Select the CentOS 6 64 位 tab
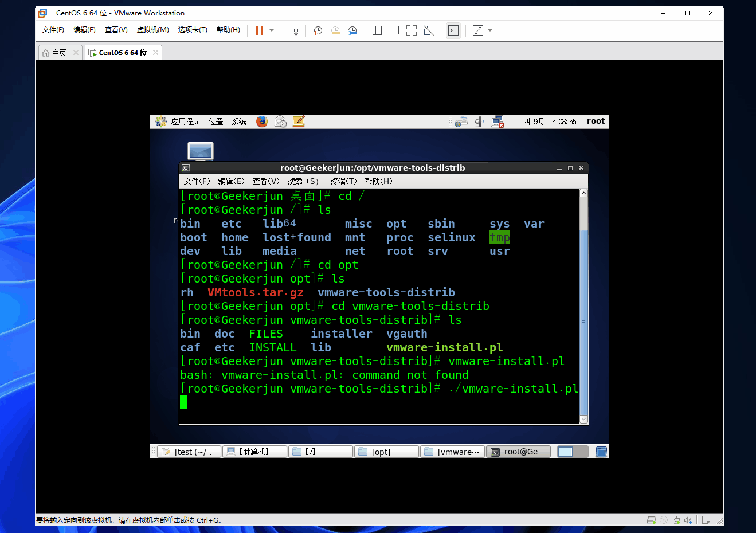 [123, 53]
